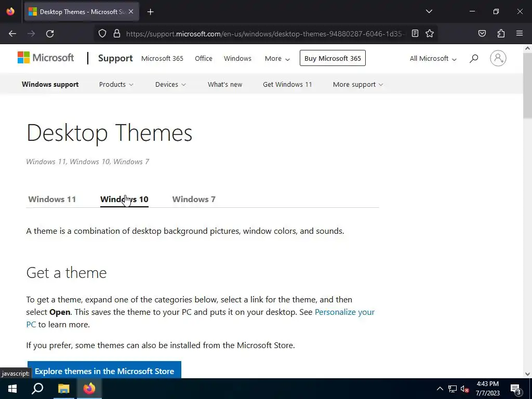Expand the More support dropdown

[x=357, y=85]
